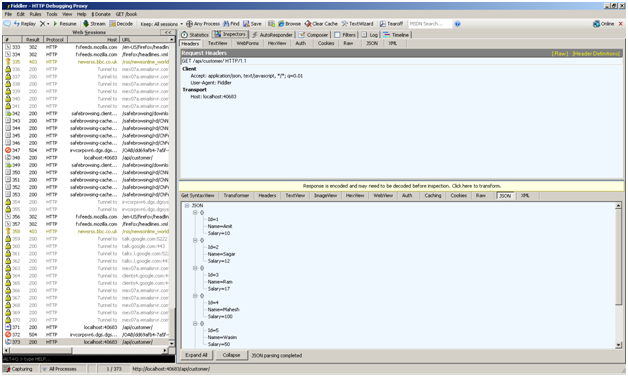Open the View menu
The width and height of the screenshot is (628, 377).
click(x=67, y=14)
